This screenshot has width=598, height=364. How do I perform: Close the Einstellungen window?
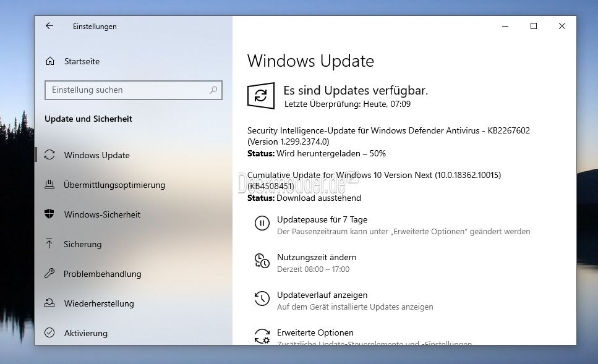tap(562, 26)
